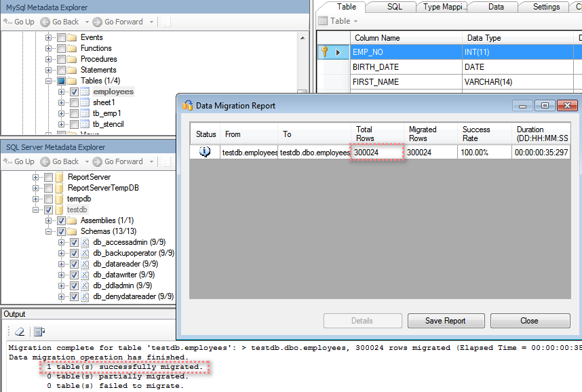
Task: Check the tempdb database checkbox
Action: 49,199
